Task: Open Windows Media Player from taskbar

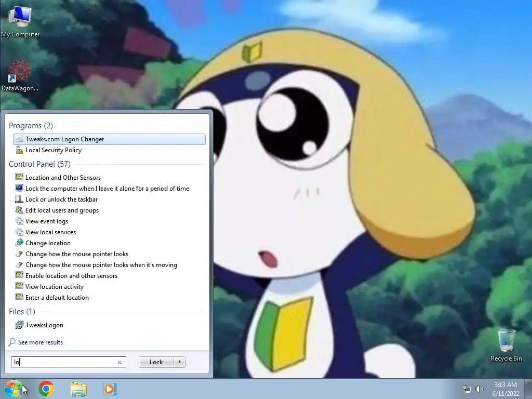Action: coord(110,389)
